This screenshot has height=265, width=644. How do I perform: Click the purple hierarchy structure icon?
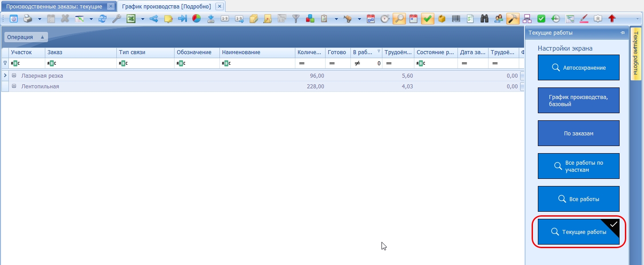pos(527,19)
